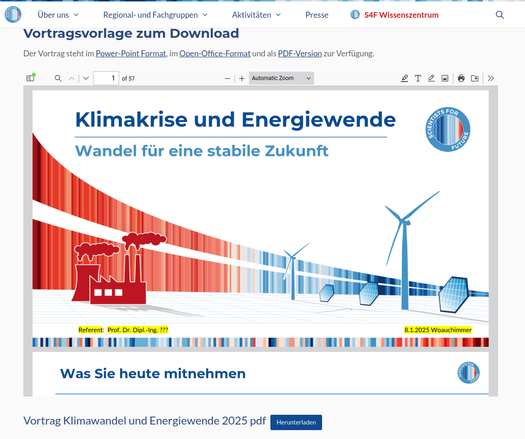Image resolution: width=525 pixels, height=439 pixels.
Task: Select the PDF text annotation tool
Action: [418, 78]
